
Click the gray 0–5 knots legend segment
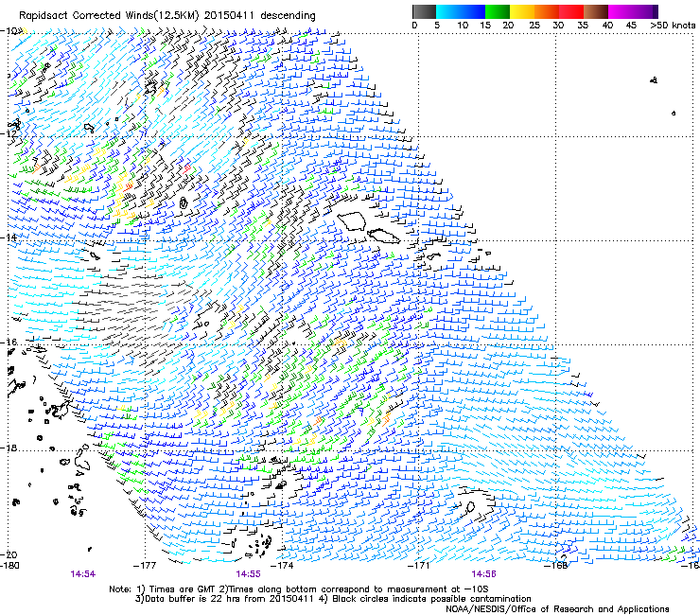click(425, 11)
